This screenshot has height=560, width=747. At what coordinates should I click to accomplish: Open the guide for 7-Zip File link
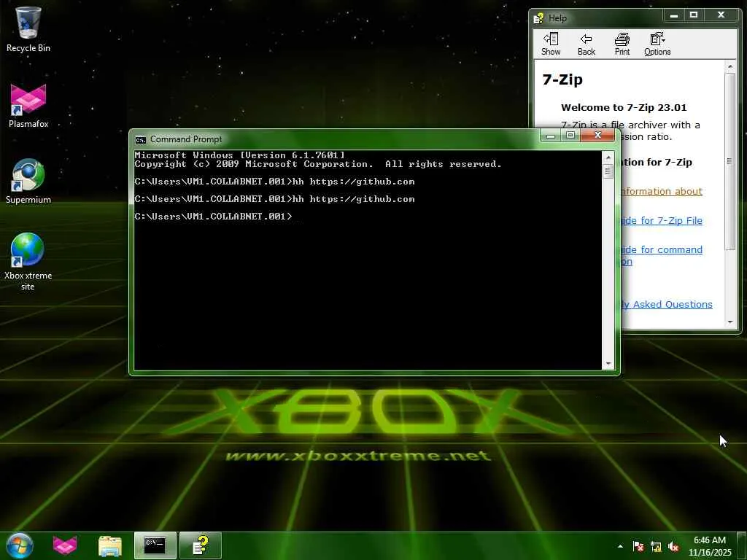(662, 220)
